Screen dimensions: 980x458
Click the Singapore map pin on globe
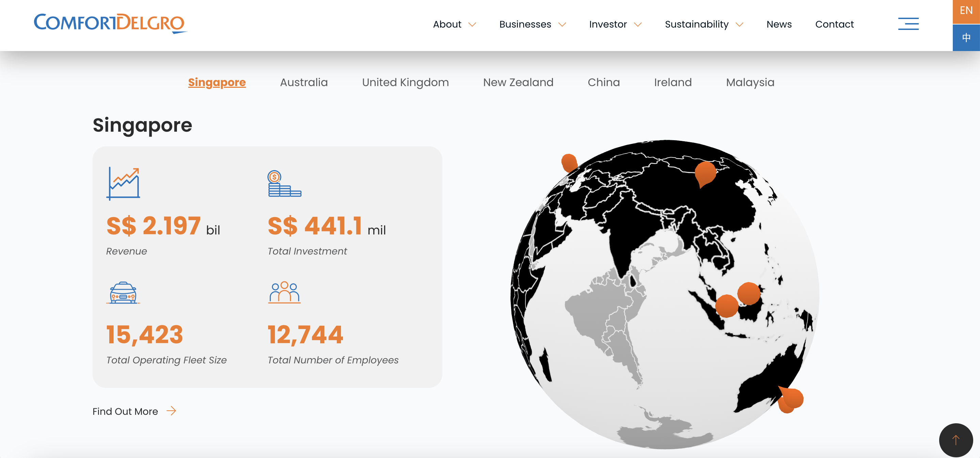click(726, 306)
